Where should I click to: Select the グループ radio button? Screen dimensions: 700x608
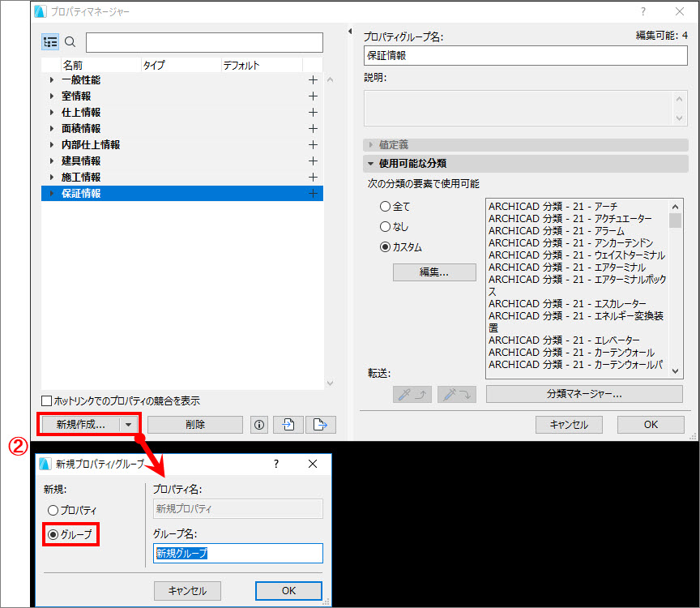point(53,534)
